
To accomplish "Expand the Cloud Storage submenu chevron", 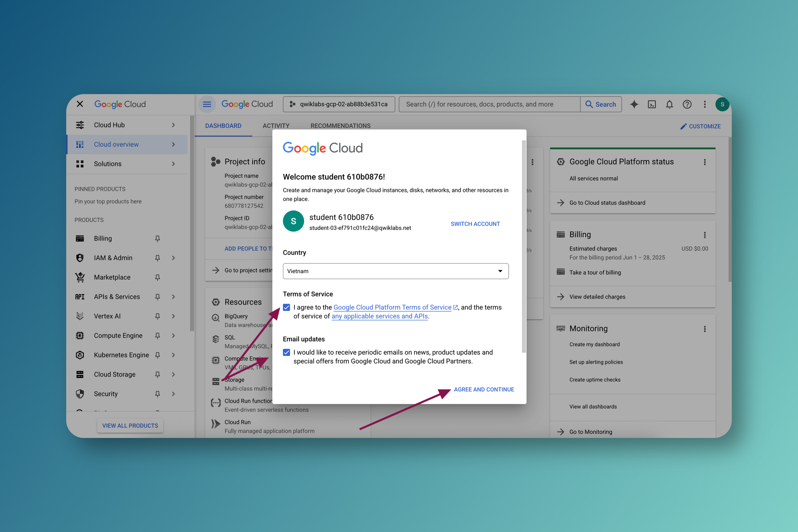I will click(x=173, y=374).
